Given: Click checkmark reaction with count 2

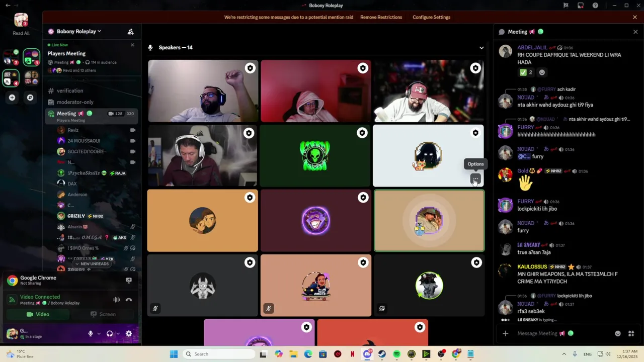Looking at the screenshot, I should click(526, 72).
